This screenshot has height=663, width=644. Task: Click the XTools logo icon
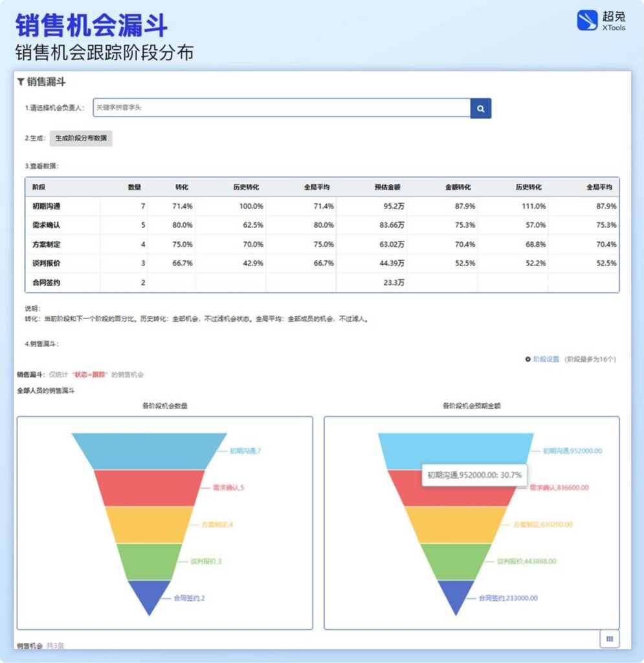click(586, 20)
